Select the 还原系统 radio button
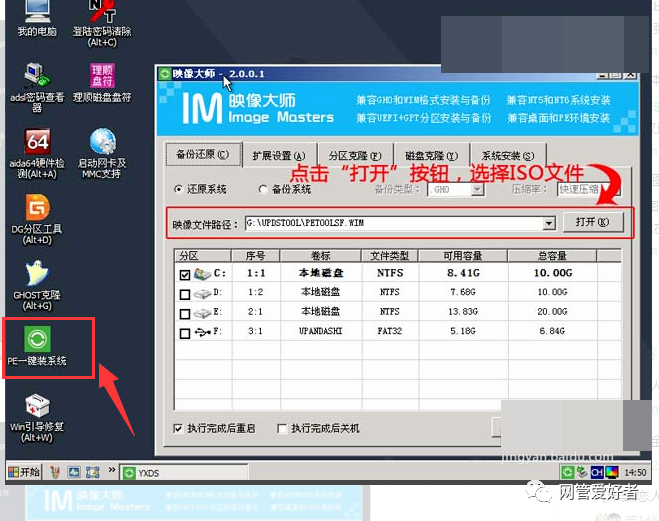The width and height of the screenshot is (659, 521). point(179,189)
